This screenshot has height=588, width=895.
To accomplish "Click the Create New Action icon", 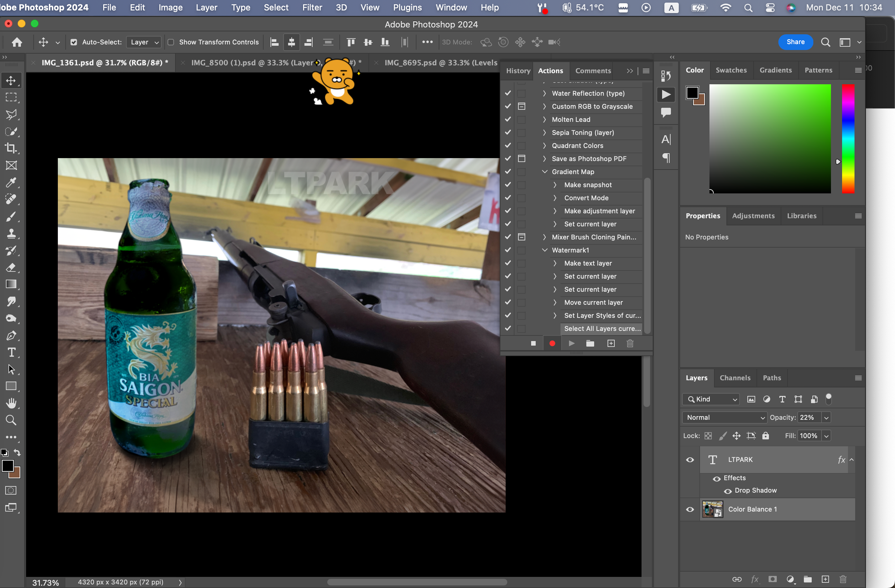I will (x=611, y=344).
